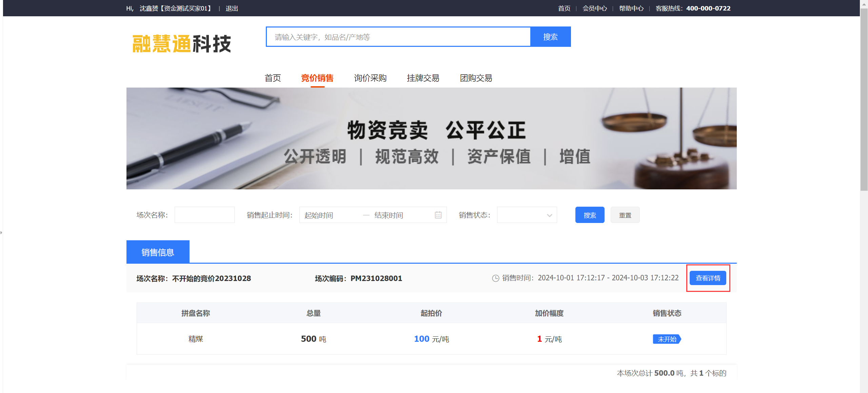Click the 1 元/吨 increment value
Image resolution: width=868 pixels, height=393 pixels.
[549, 339]
